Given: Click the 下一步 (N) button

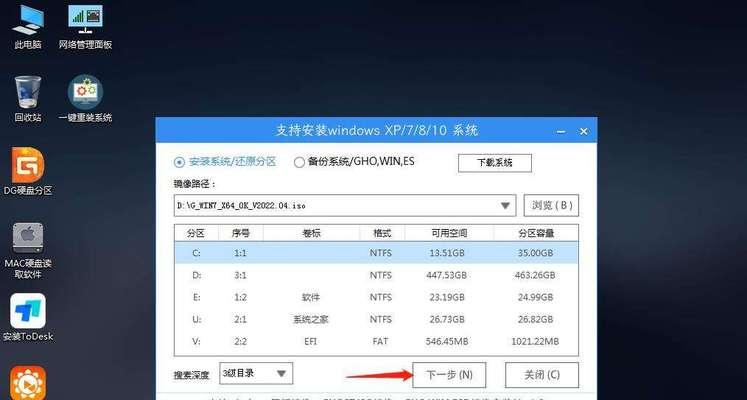Looking at the screenshot, I should [x=449, y=375].
